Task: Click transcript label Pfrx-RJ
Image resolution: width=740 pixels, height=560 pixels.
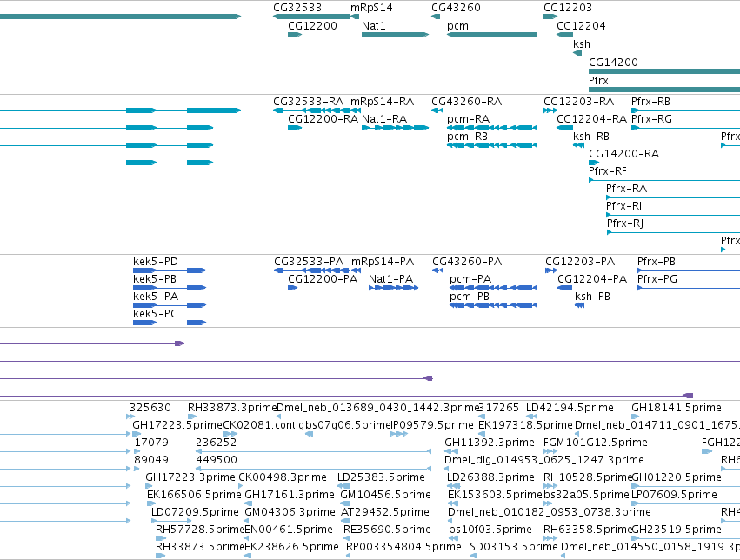Action: (x=625, y=223)
